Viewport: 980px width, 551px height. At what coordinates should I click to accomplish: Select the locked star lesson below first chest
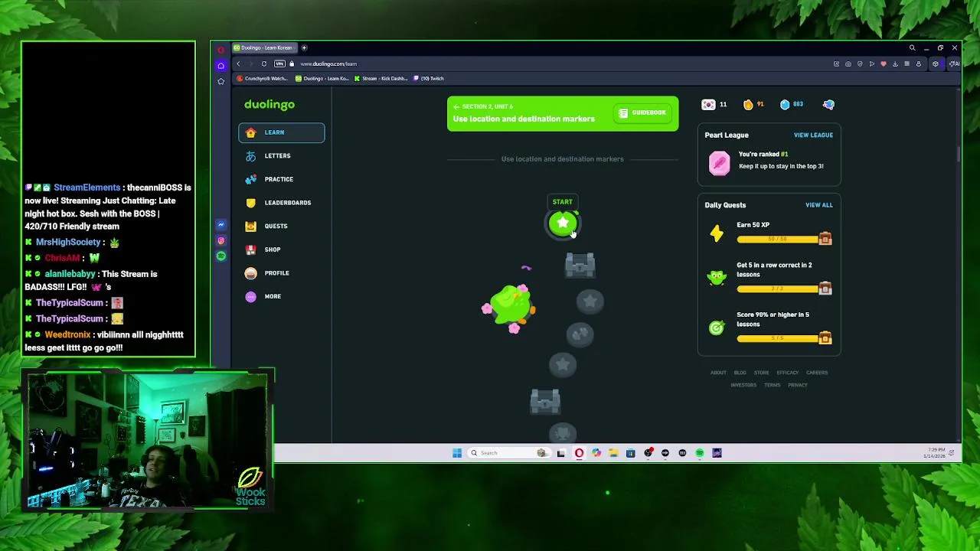click(x=590, y=302)
